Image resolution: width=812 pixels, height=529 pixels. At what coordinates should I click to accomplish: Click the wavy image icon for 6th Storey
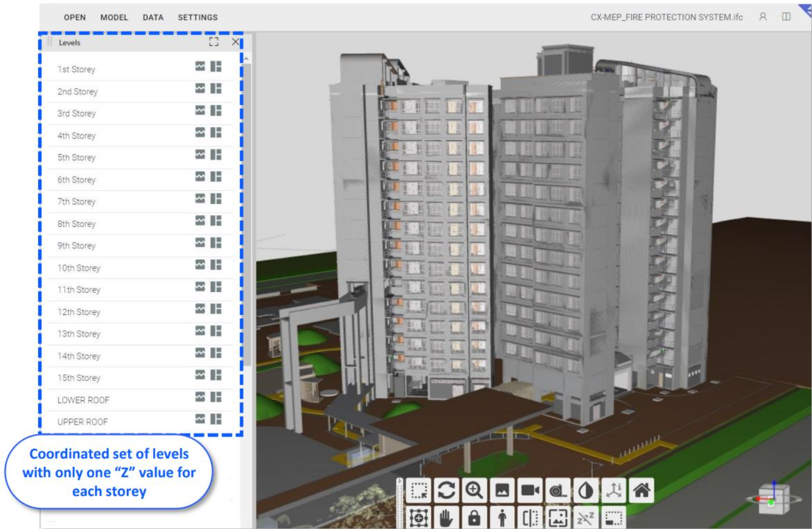coord(200,176)
